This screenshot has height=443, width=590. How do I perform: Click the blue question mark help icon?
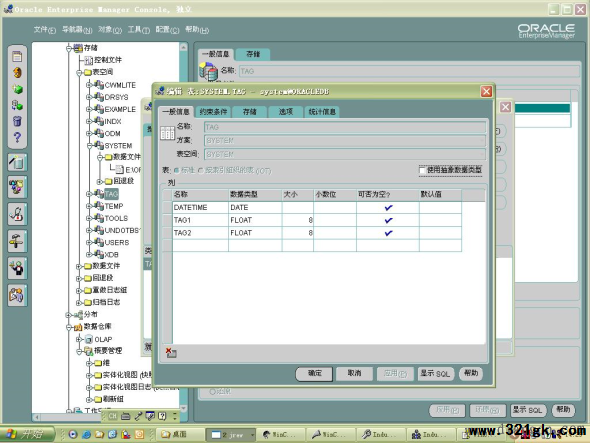tap(17, 137)
